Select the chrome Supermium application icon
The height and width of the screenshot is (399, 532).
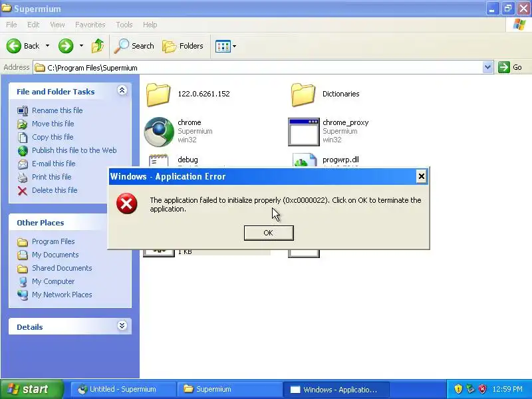click(159, 132)
